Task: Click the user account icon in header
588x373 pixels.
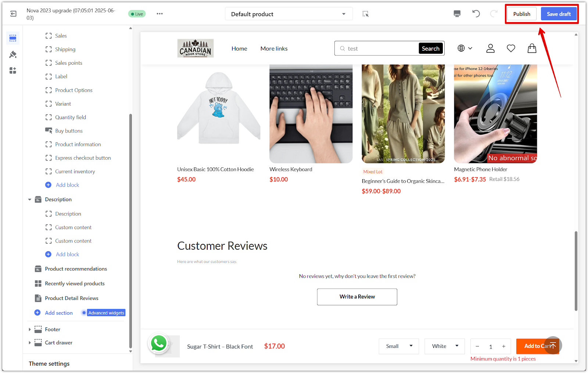Action: 491,48
